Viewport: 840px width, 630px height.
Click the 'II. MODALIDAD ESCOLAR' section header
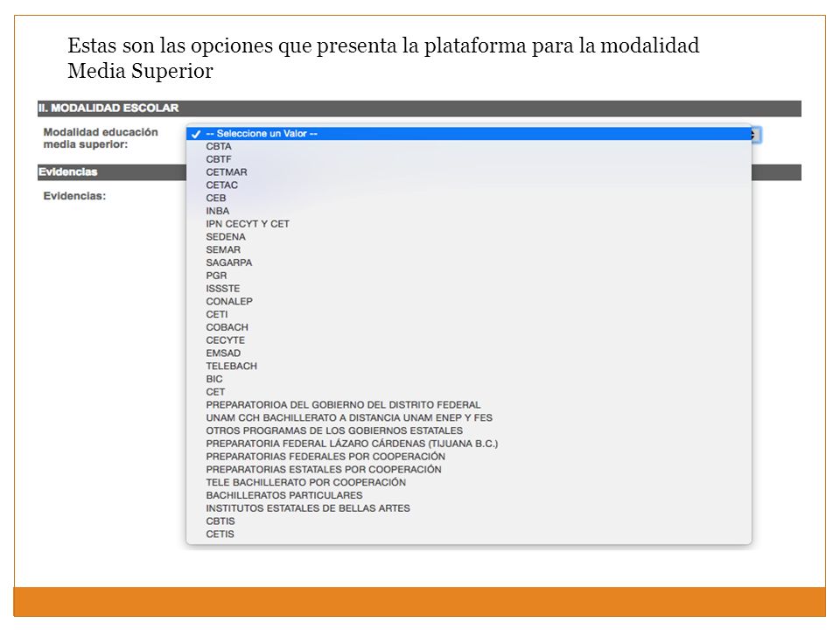(x=419, y=108)
